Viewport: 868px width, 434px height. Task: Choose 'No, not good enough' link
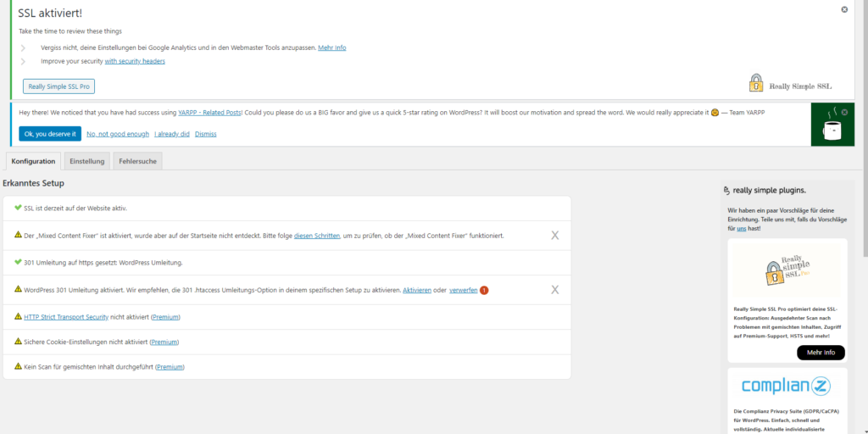pyautogui.click(x=118, y=134)
